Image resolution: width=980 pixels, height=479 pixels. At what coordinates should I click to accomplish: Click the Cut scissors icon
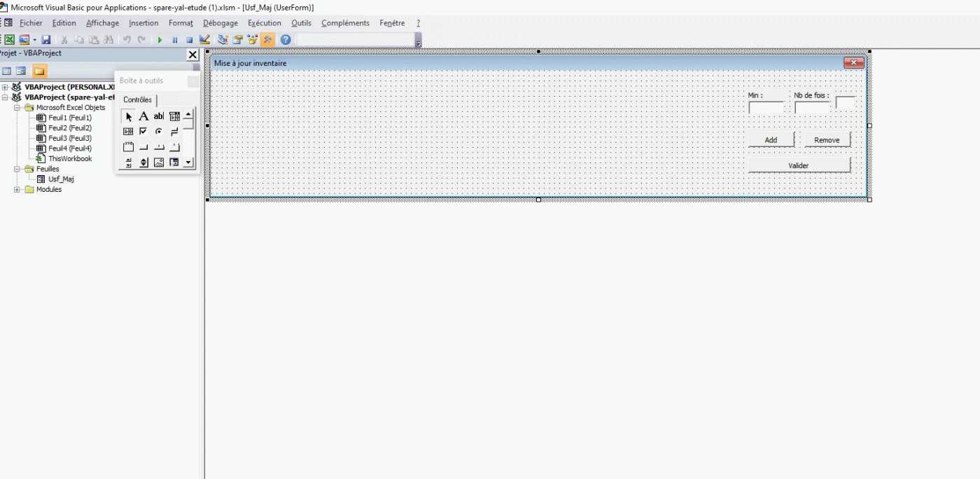[x=64, y=40]
